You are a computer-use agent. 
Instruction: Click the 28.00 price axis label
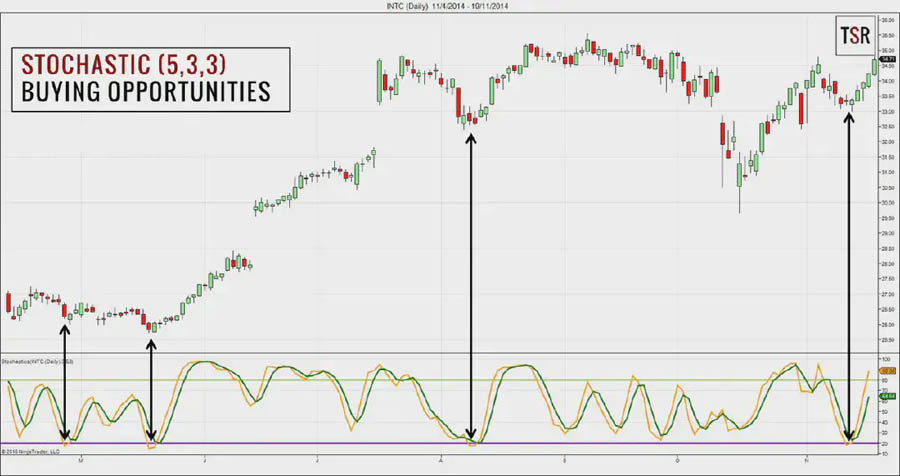click(888, 264)
